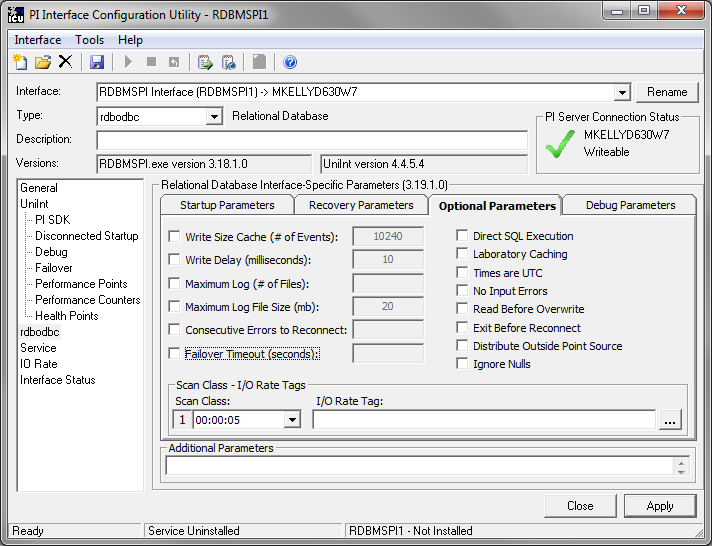Screen dimensions: 712x546
Task: Select Performance Counters tree item
Action: coord(88,300)
